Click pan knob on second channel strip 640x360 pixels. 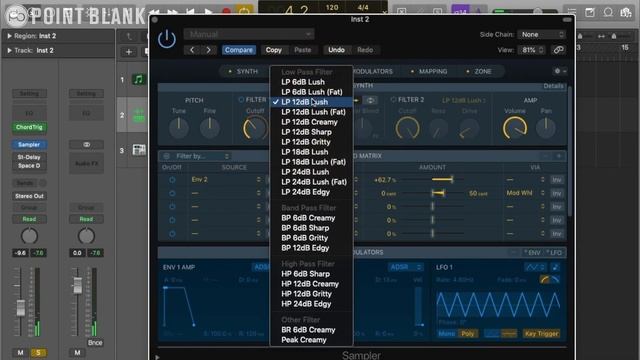point(86,236)
